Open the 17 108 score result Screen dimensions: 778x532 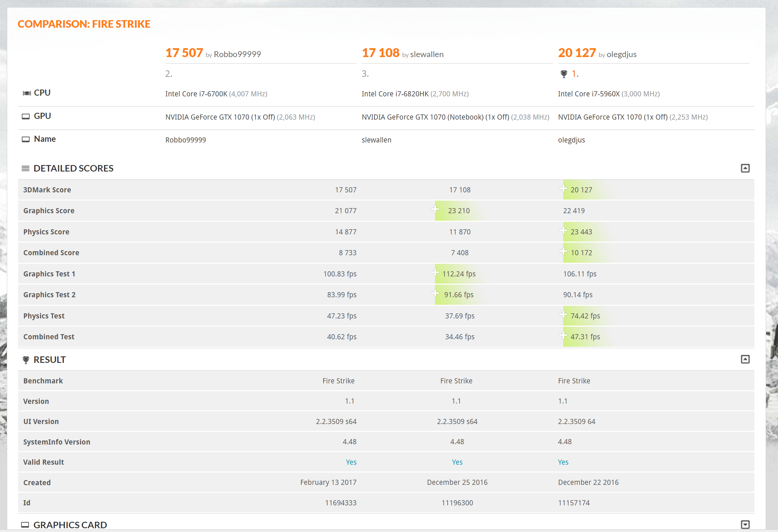[380, 53]
